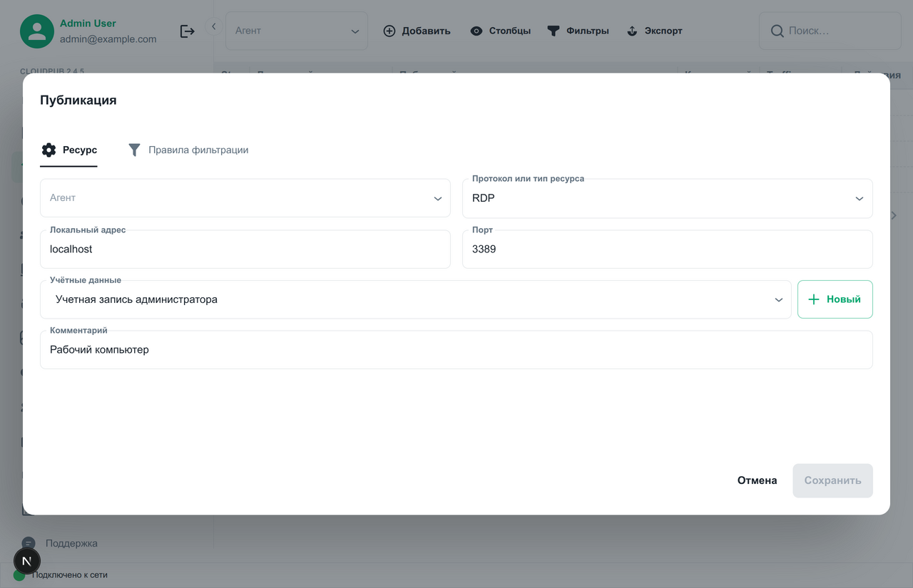Click the Admin User avatar icon

37,31
